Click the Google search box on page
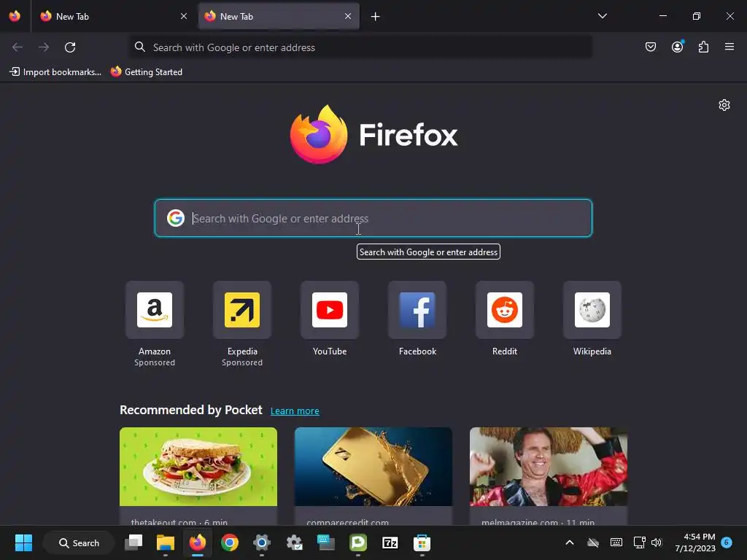Image resolution: width=747 pixels, height=560 pixels. pyautogui.click(x=373, y=218)
